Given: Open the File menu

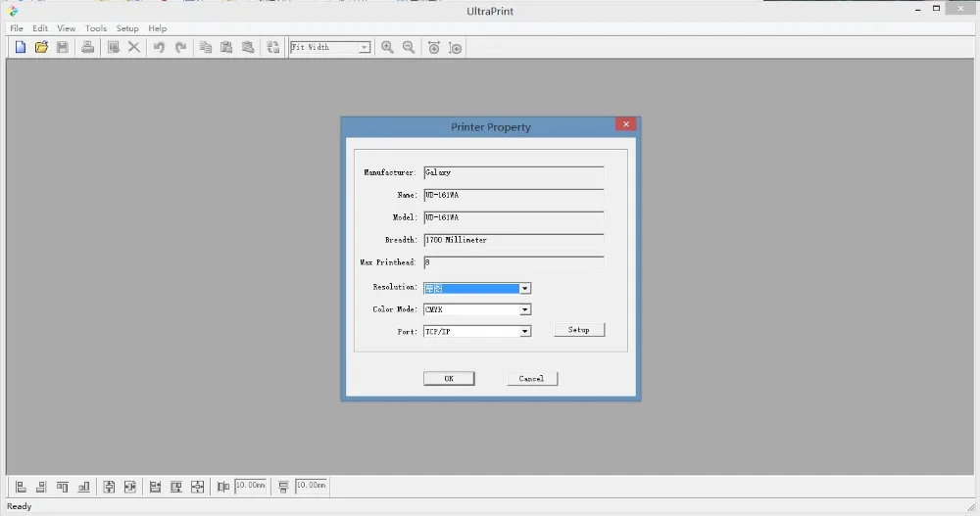Looking at the screenshot, I should click(17, 28).
